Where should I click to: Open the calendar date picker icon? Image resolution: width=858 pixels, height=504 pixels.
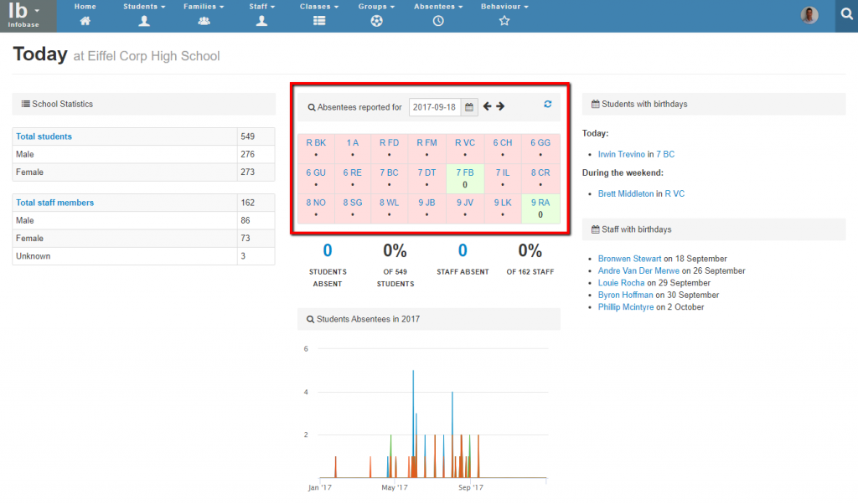point(469,107)
